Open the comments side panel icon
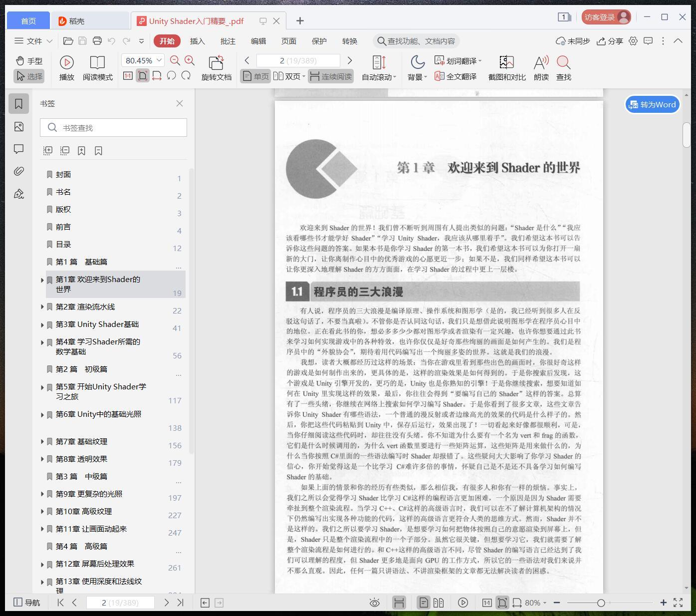 tap(19, 149)
